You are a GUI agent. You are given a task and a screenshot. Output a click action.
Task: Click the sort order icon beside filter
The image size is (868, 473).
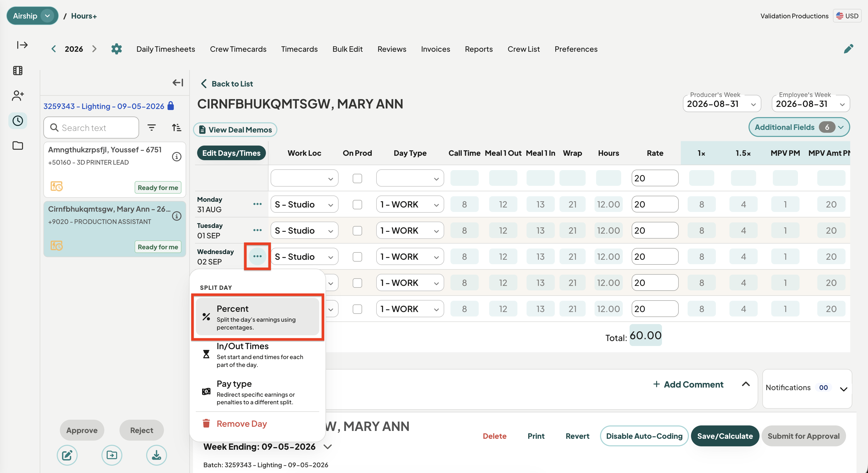[176, 128]
